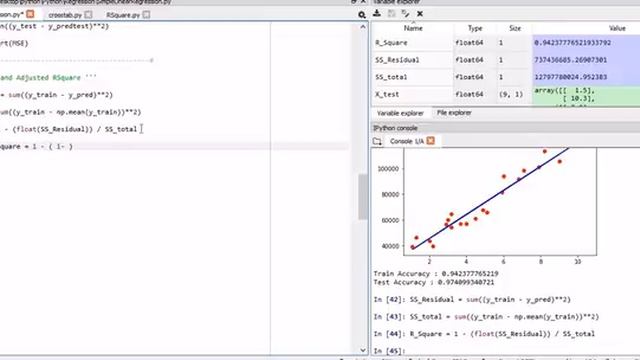Open the File explorer tab
The width and height of the screenshot is (640, 360).
pyautogui.click(x=454, y=113)
